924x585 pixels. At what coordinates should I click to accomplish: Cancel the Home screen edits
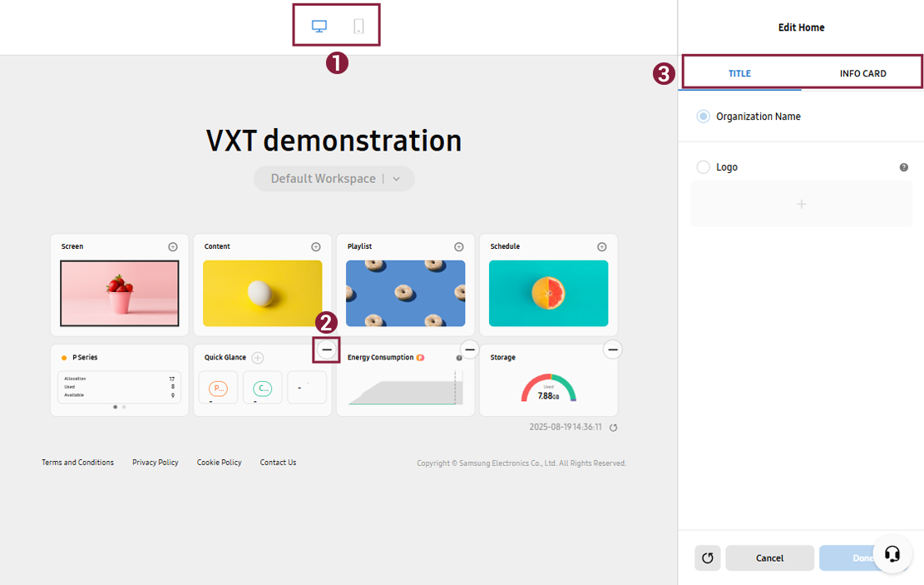(x=769, y=558)
